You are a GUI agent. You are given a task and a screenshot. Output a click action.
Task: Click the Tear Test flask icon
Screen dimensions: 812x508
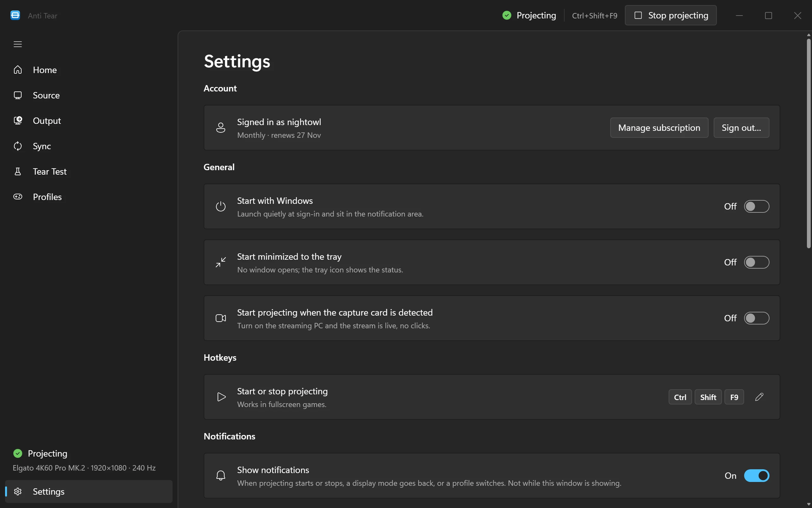pyautogui.click(x=18, y=171)
